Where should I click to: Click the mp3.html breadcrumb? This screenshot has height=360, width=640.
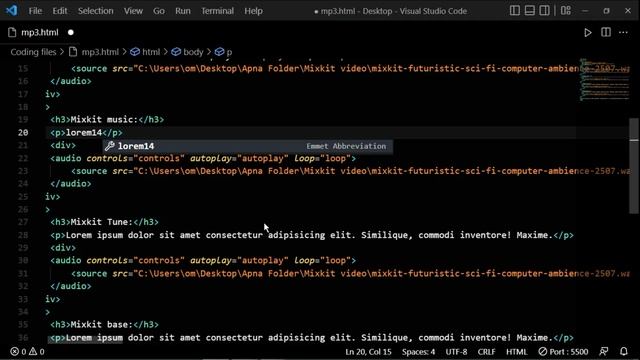94,52
